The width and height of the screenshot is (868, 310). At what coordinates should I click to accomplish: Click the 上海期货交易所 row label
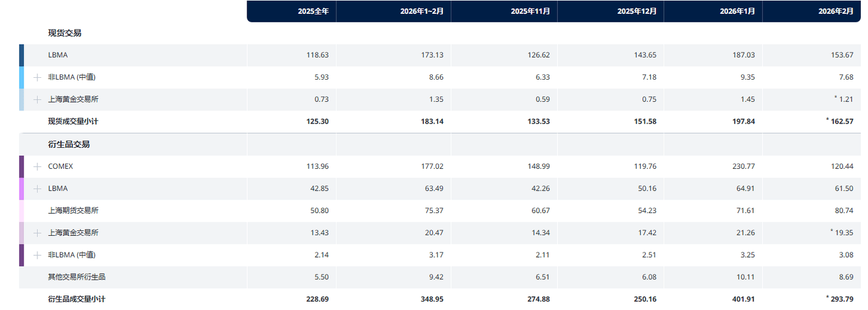point(73,210)
